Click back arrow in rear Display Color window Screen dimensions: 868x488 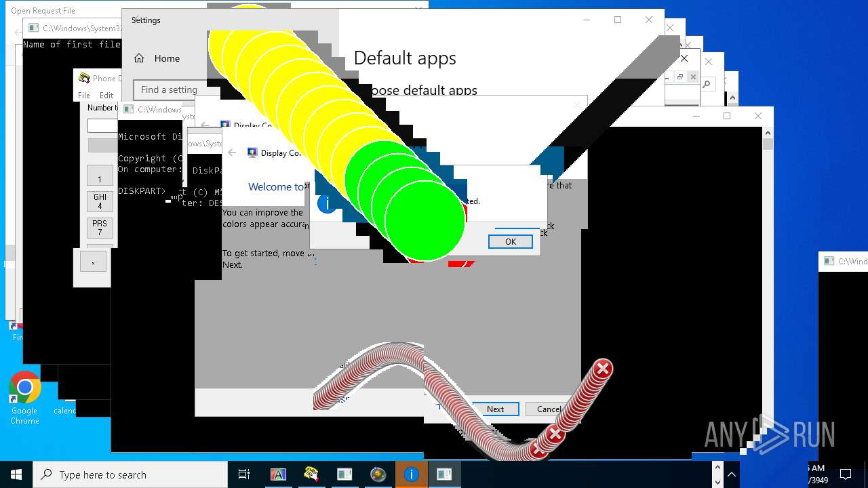[205, 125]
